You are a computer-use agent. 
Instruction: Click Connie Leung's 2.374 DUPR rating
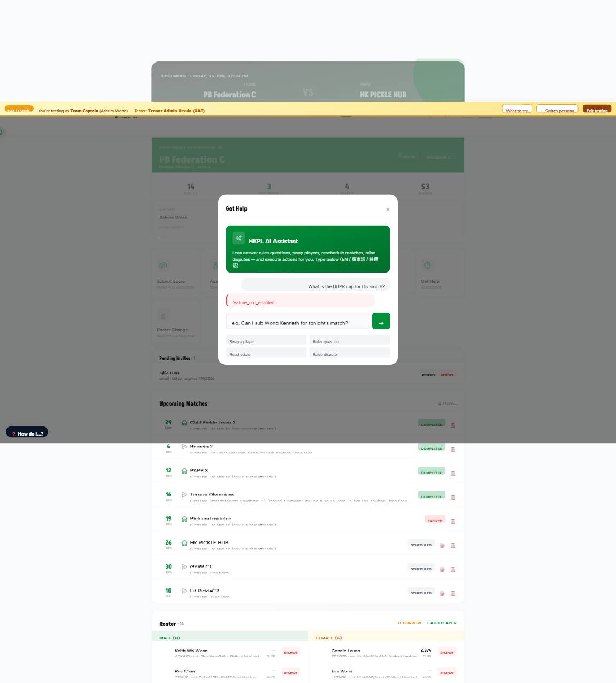[x=426, y=650]
